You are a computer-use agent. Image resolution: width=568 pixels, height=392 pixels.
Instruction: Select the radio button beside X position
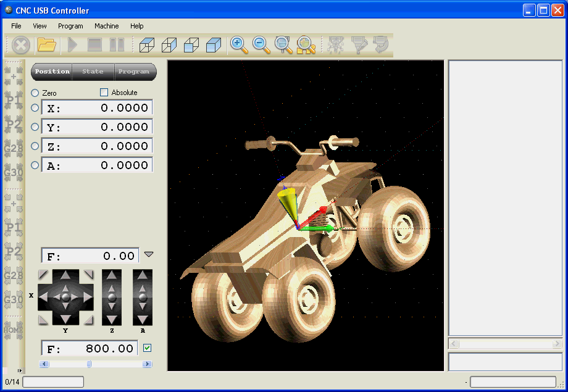pos(35,107)
